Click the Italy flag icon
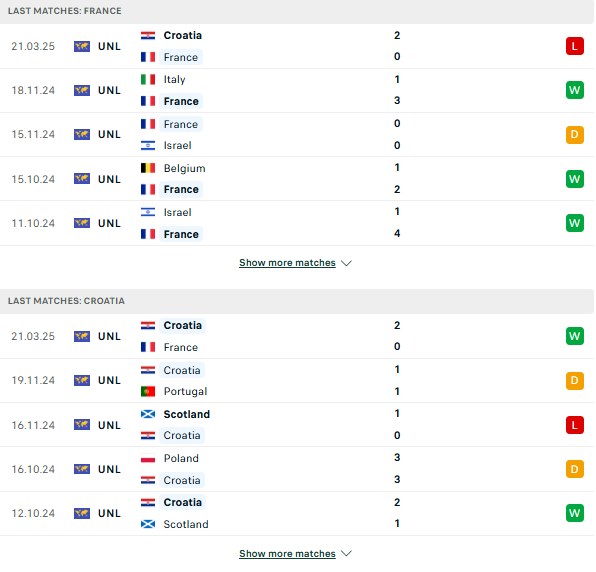Screen dimensions: 596x572 tap(148, 79)
